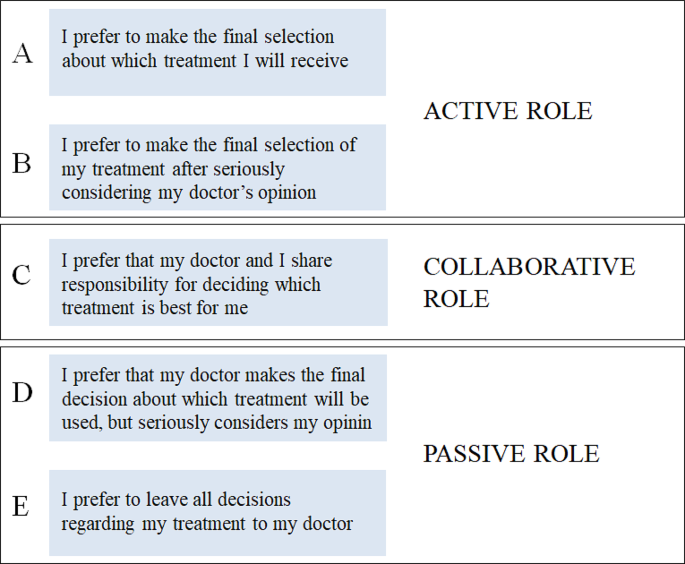The height and width of the screenshot is (564, 685).
Task: Click the COLLABORATIVE ROLE heading
Action: [528, 282]
